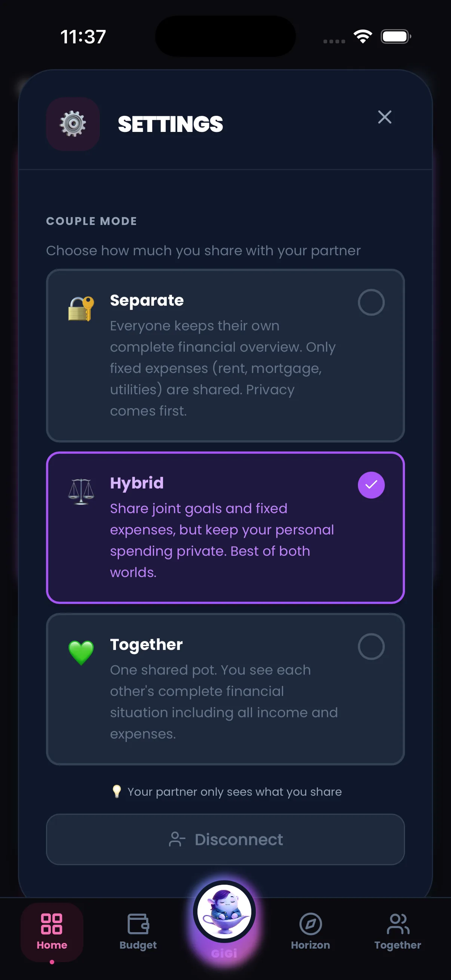Image resolution: width=451 pixels, height=980 pixels.
Task: Tap the lightbulb icon in the hint text
Action: click(117, 791)
